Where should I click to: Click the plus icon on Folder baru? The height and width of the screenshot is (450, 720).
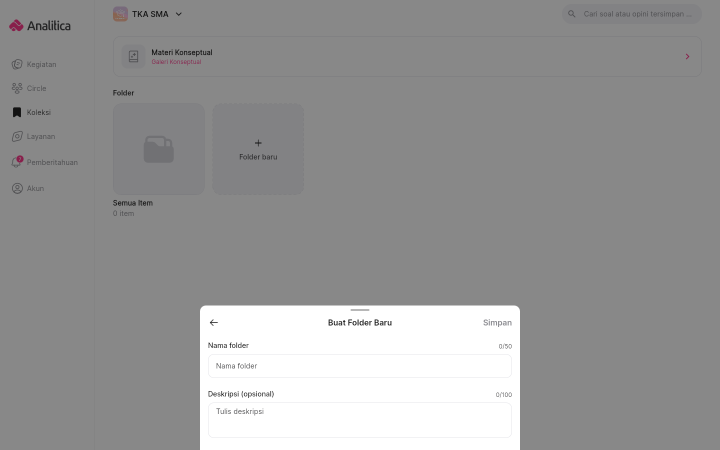[258, 143]
